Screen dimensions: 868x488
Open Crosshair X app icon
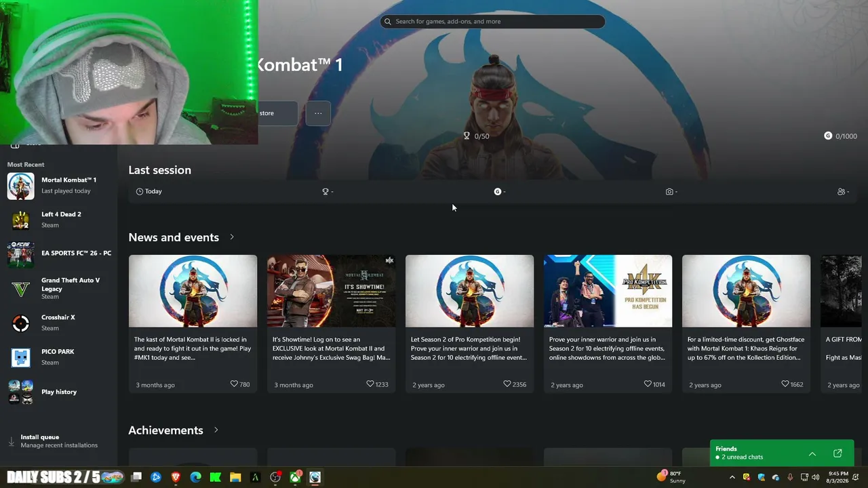(20, 323)
